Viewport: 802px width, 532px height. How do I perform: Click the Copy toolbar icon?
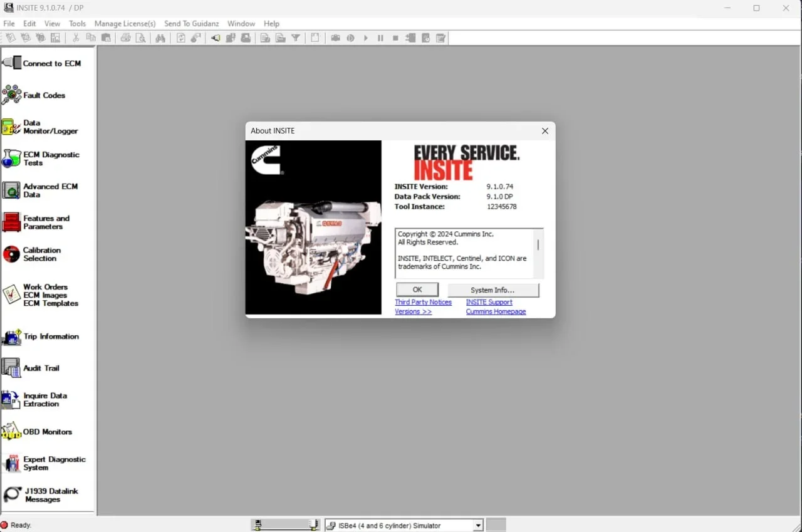tap(91, 38)
